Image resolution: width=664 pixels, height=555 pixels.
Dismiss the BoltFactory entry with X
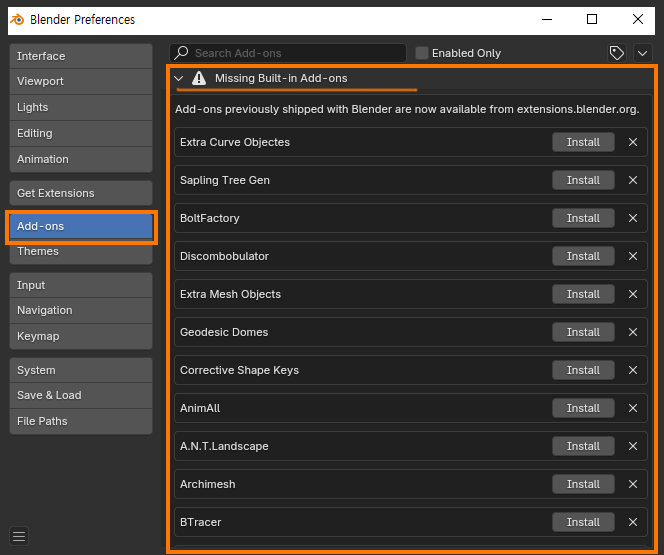point(633,218)
